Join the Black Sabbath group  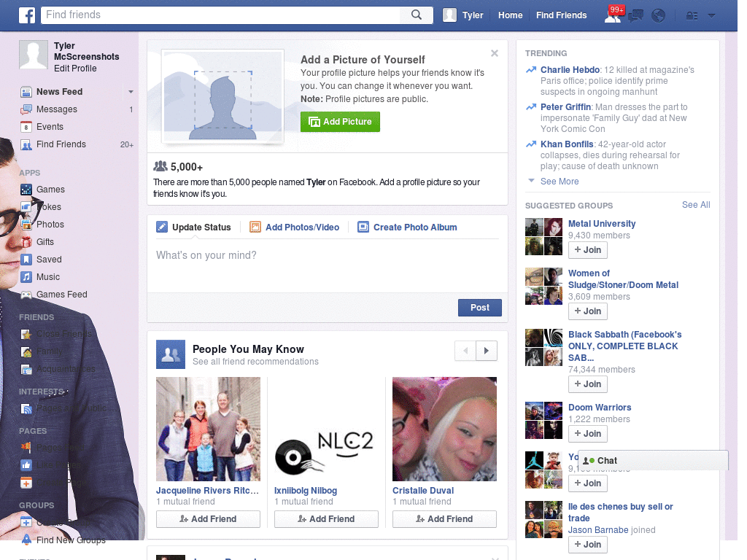[588, 384]
